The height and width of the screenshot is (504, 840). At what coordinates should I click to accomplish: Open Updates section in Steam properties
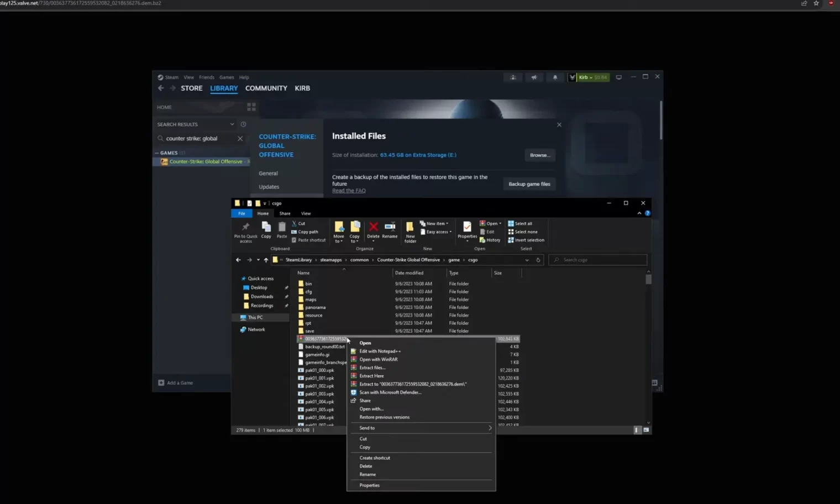[x=269, y=187]
